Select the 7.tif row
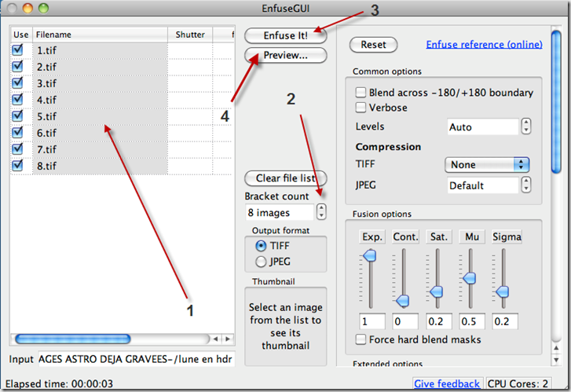The height and width of the screenshot is (392, 571). pos(122,149)
